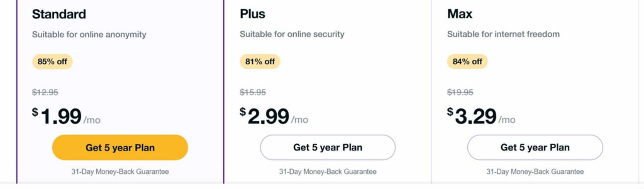Click the yellow Standard Get 5 year Plan button
The width and height of the screenshot is (644, 189).
tap(120, 147)
